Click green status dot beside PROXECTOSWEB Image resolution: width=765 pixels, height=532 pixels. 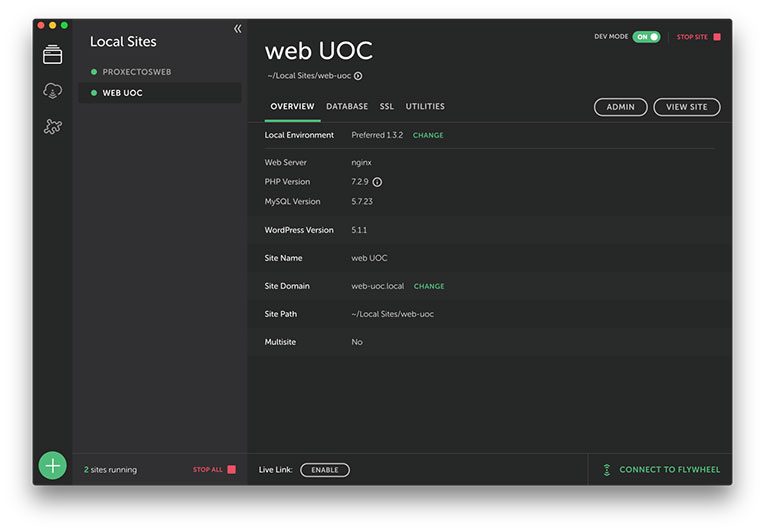tap(94, 72)
